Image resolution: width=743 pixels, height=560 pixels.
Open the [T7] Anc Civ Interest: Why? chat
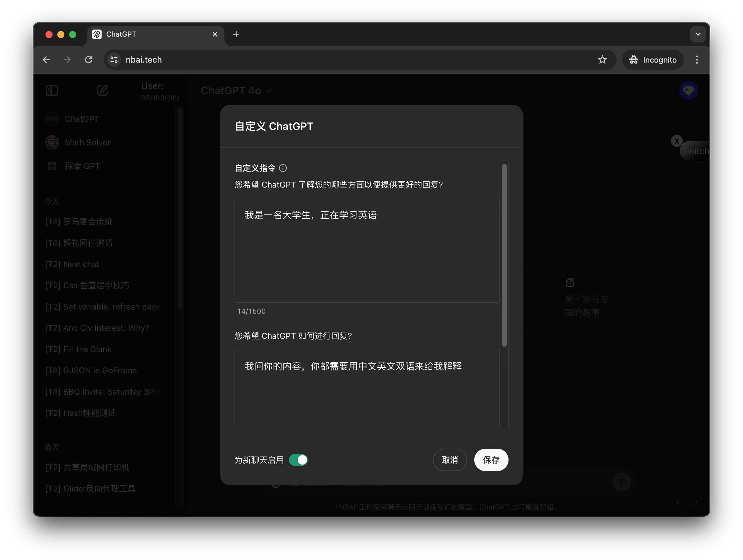pos(97,328)
